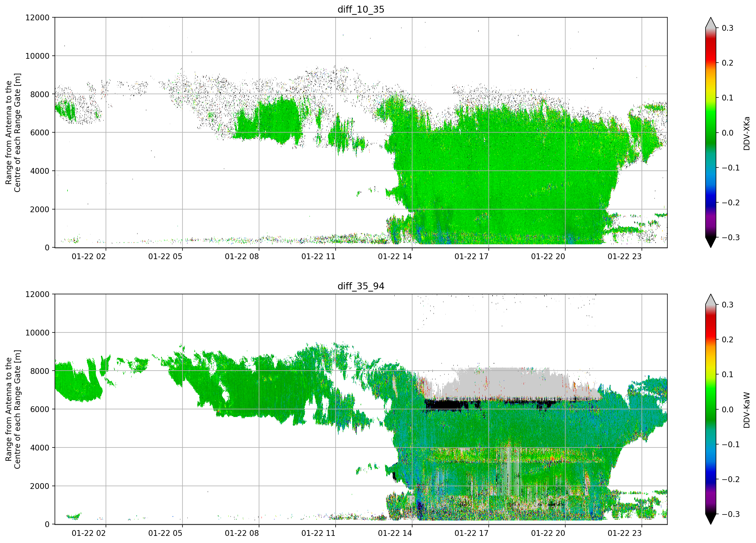Click the 01-22 23 tick label on bottom plot

[625, 533]
